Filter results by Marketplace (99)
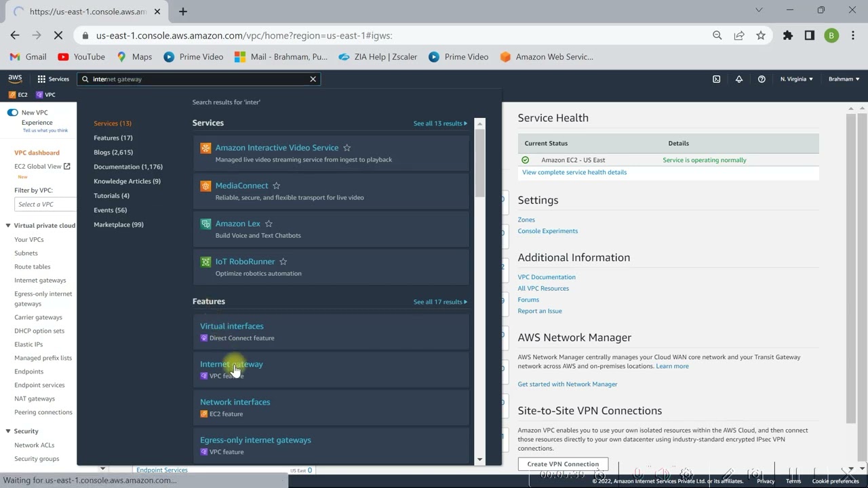Viewport: 868px width, 488px height. pos(119,224)
